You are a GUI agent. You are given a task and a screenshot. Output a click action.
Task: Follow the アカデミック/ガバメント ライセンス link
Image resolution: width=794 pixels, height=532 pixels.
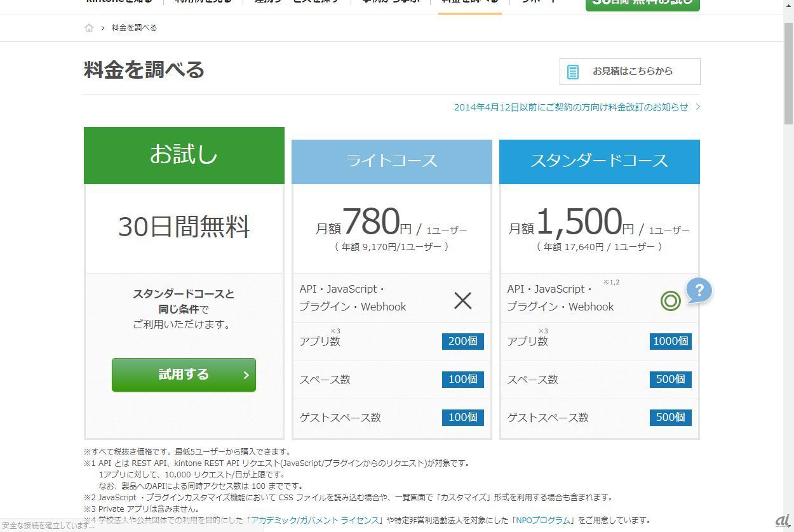coord(316,520)
